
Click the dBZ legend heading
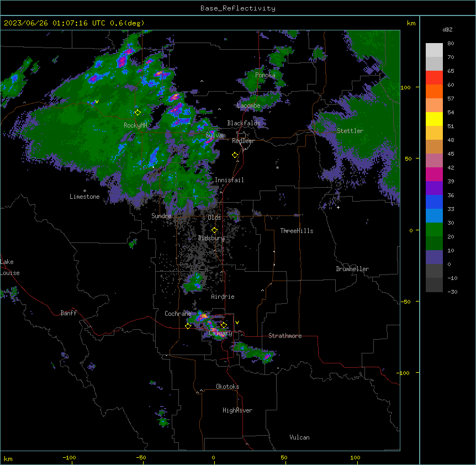point(447,29)
